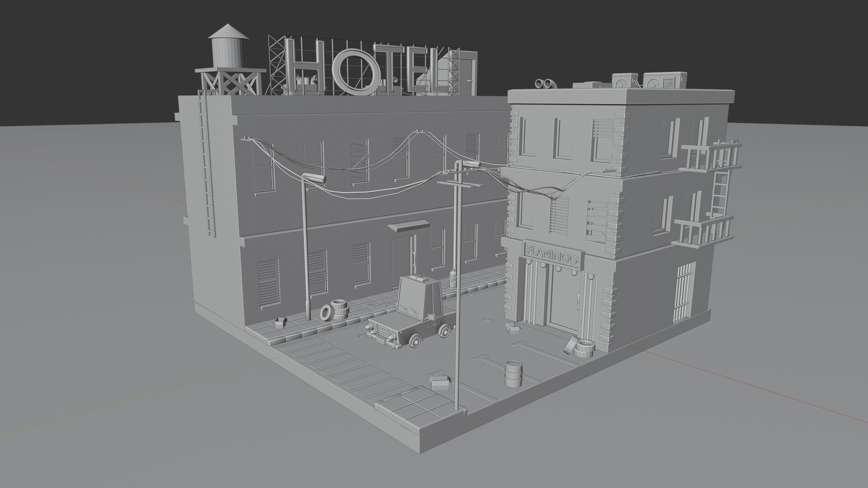This screenshot has width=868, height=488.
Task: Select the twin exhaust pipes on the roof
Action: pos(547,84)
